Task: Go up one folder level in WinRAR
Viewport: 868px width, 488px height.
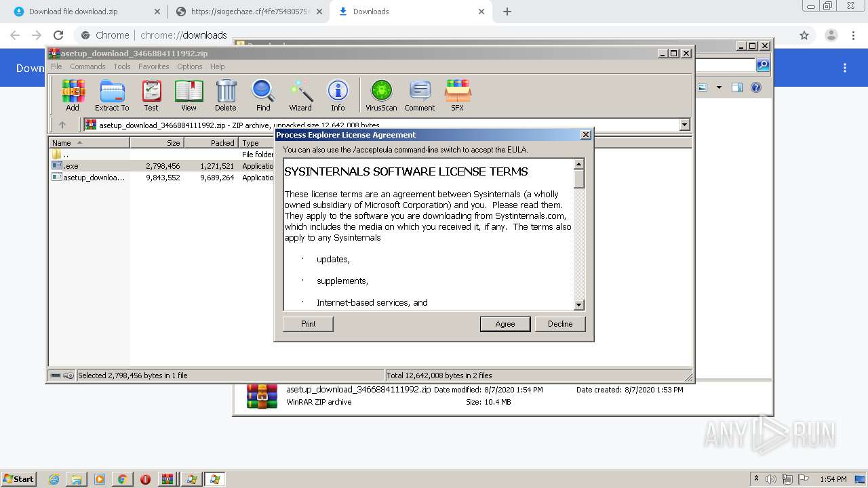Action: tap(62, 125)
